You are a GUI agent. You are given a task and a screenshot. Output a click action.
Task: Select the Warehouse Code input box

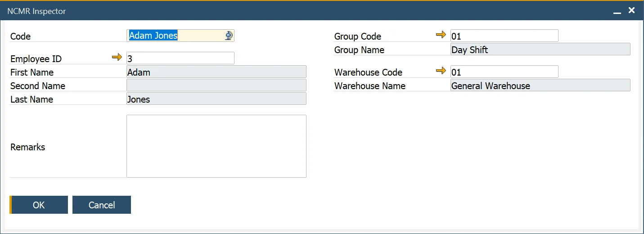504,72
